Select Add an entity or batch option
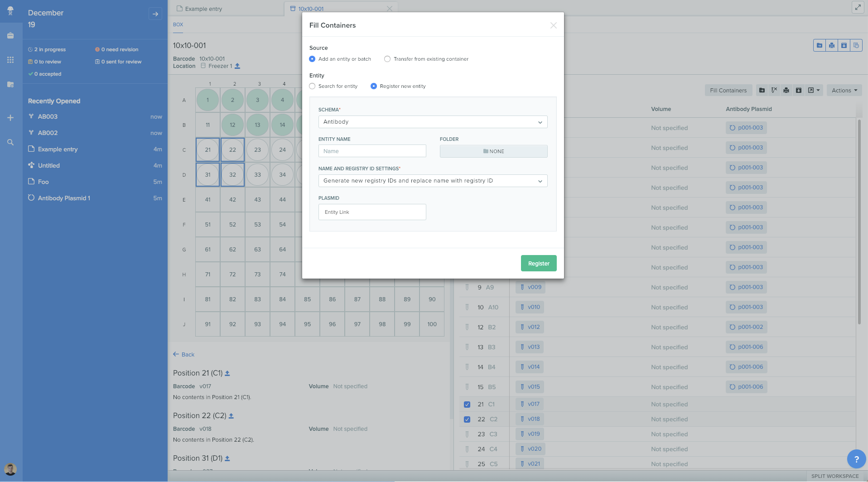The width and height of the screenshot is (868, 482). [312, 59]
